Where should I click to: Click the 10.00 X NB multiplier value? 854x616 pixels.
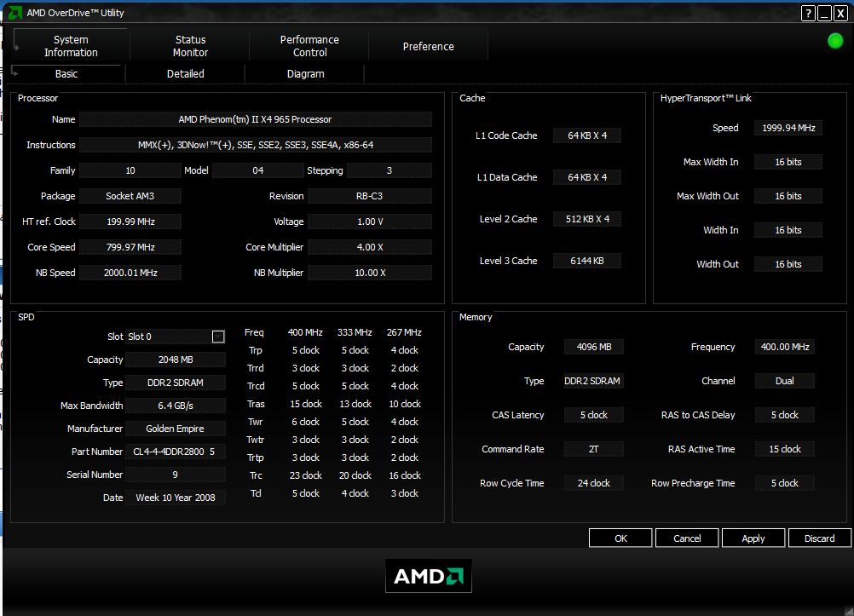370,273
